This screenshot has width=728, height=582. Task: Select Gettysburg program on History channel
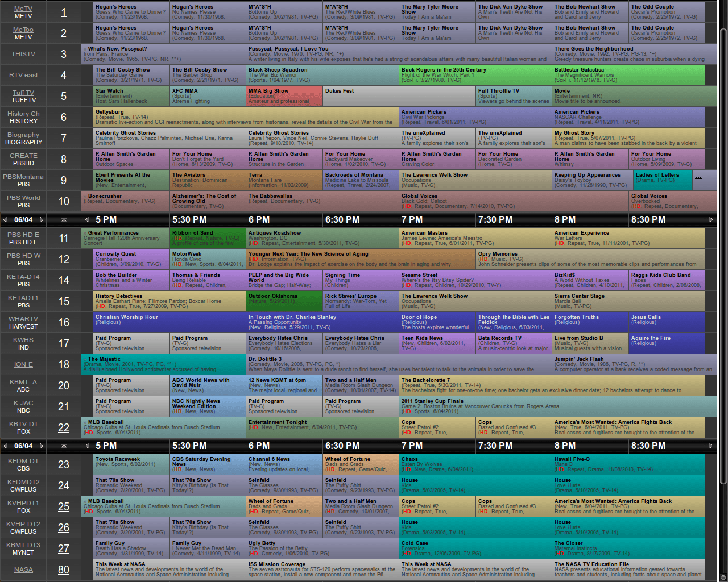246,117
